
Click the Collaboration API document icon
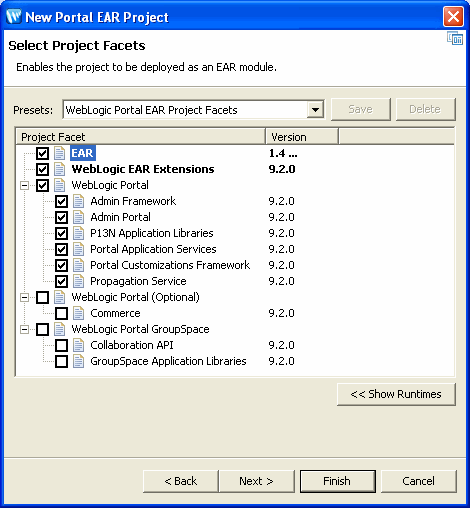[x=79, y=345]
